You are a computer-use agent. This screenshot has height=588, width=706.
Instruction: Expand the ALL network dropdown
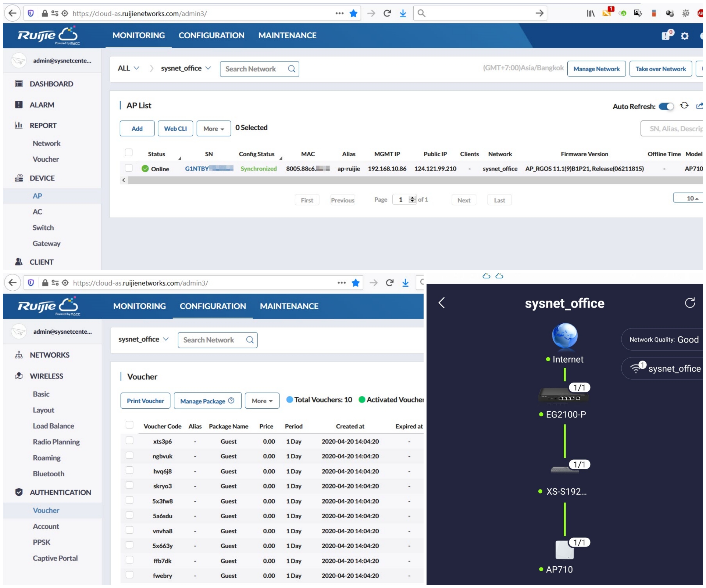pos(129,69)
